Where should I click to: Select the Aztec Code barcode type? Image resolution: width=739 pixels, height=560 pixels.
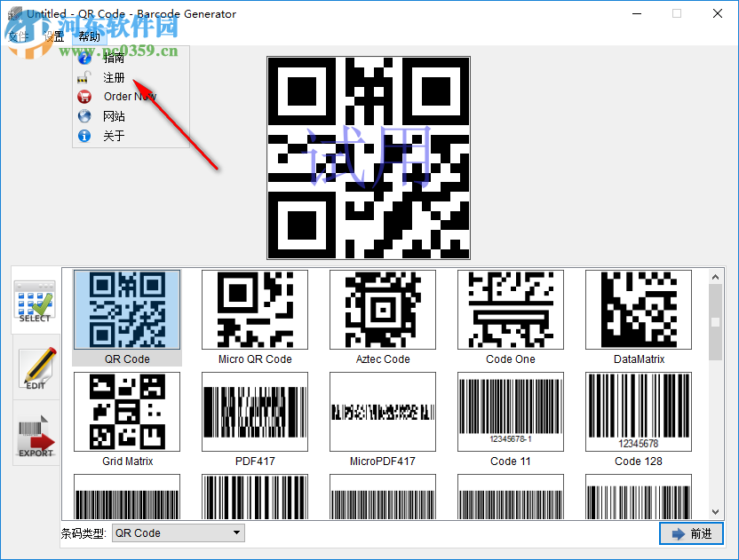click(x=382, y=310)
